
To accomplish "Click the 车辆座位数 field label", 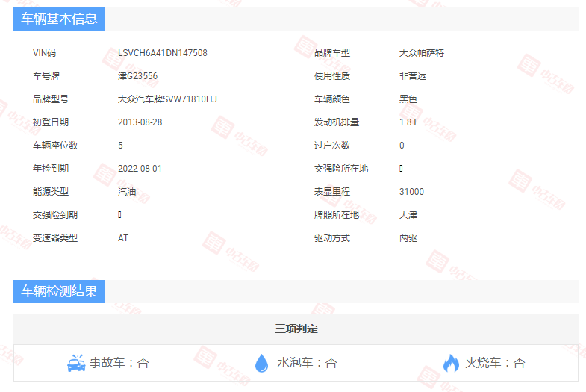I will tap(55, 146).
